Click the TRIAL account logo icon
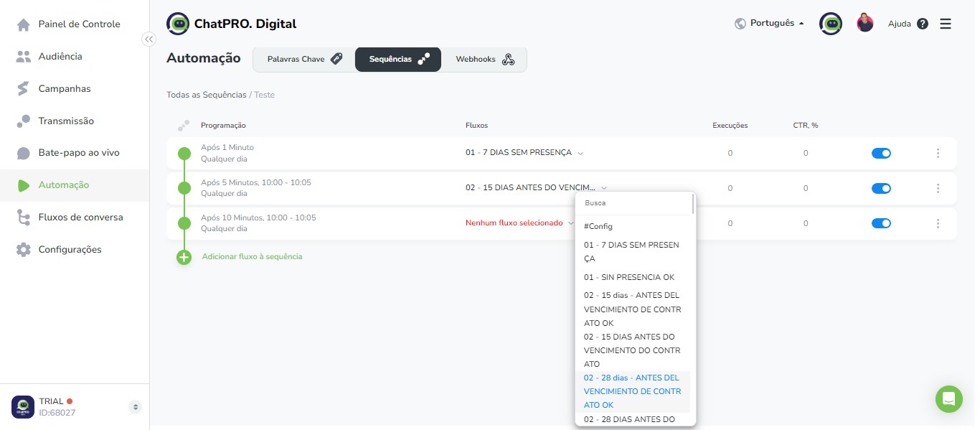This screenshot has height=430, width=980. [x=23, y=407]
